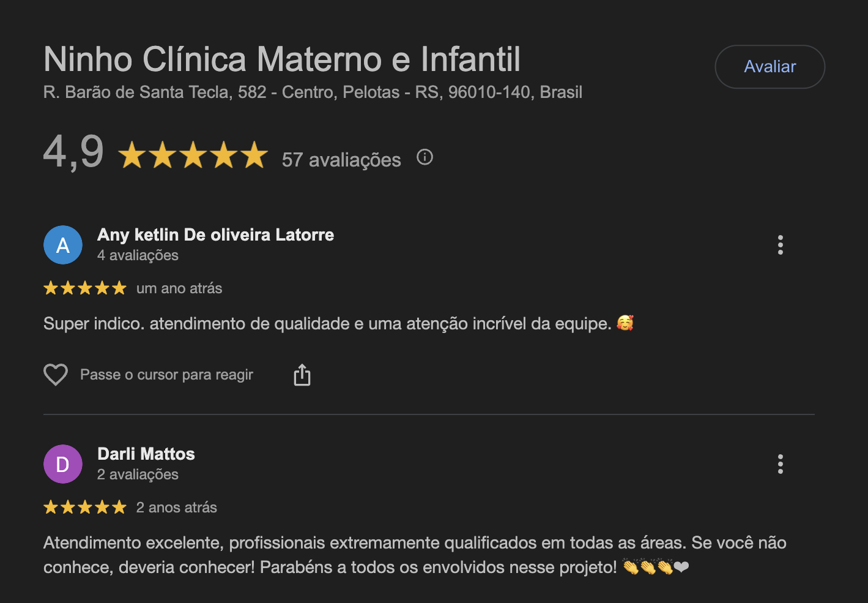Image resolution: width=868 pixels, height=603 pixels.
Task: Open Any ketlin De oliveira Latorre's profile name
Action: [x=215, y=235]
